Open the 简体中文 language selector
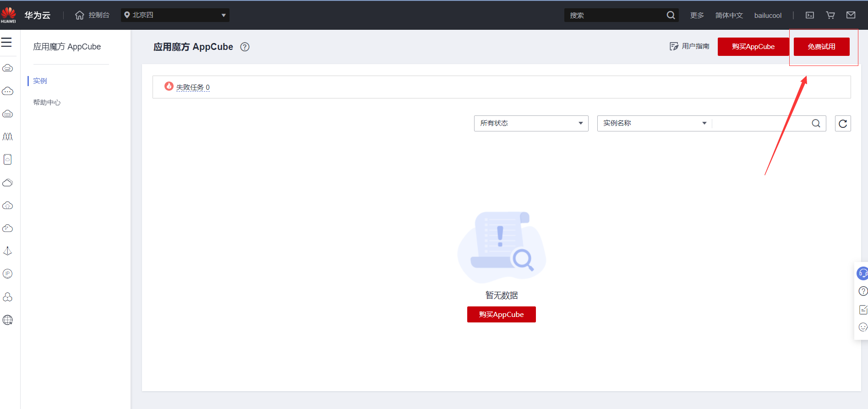The width and height of the screenshot is (868, 409). pyautogui.click(x=729, y=15)
